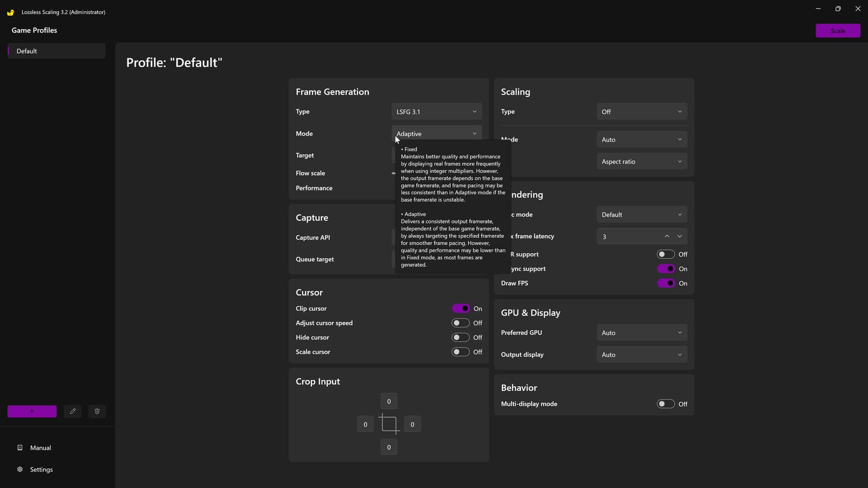868x488 pixels.
Task: Click the Flow scale label
Action: tap(310, 173)
